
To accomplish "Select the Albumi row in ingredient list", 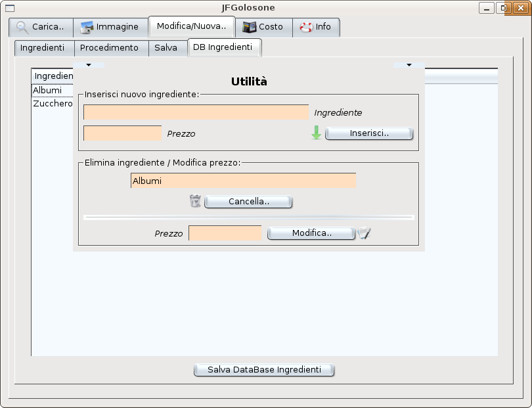I will pos(53,90).
